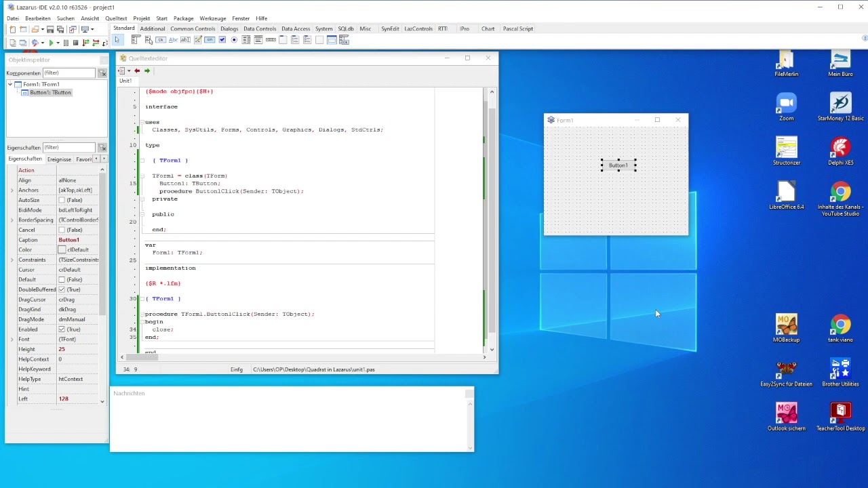
Task: Switch to Ereignisse tab in object inspector
Action: [x=59, y=159]
